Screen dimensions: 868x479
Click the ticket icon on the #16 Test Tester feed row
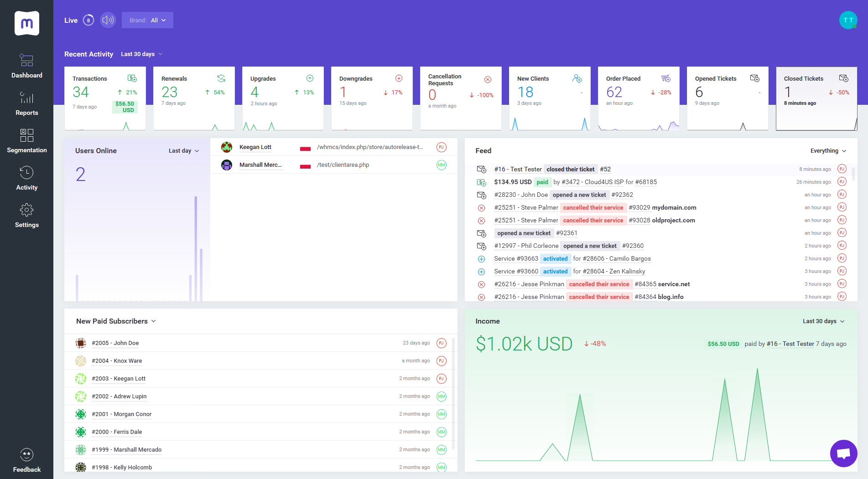[x=481, y=169]
